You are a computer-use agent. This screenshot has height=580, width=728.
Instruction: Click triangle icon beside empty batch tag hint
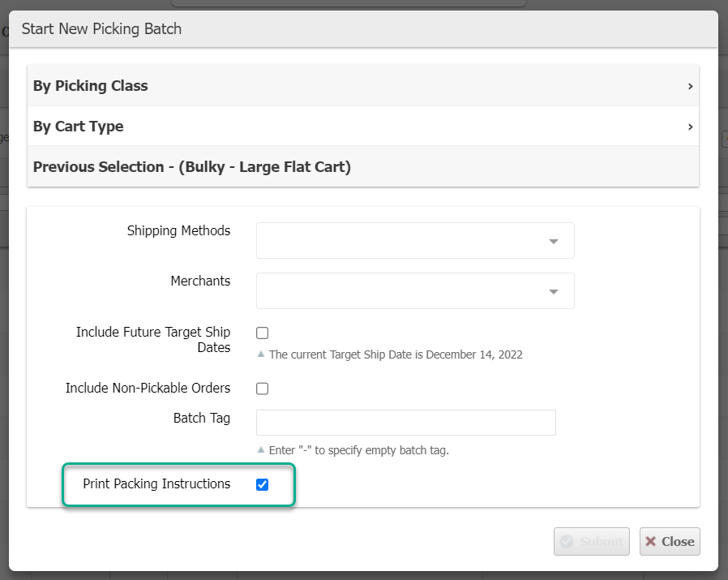tap(261, 450)
